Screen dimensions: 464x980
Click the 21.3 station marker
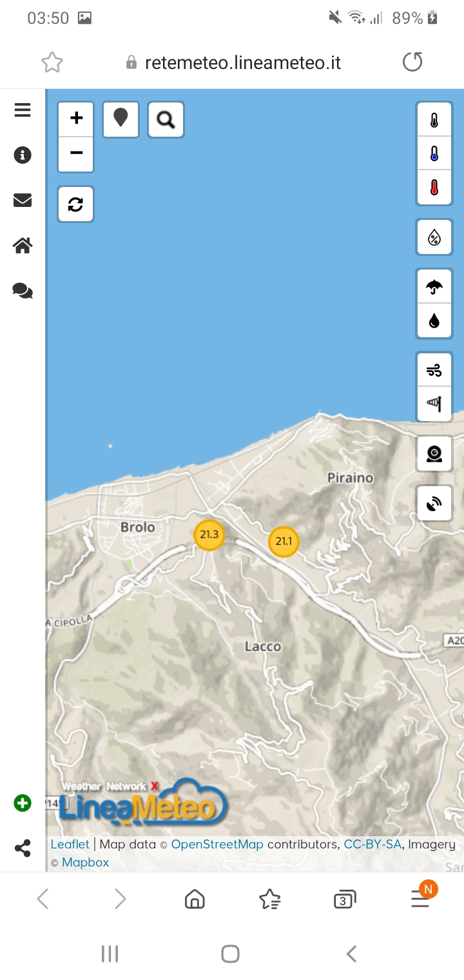click(209, 534)
